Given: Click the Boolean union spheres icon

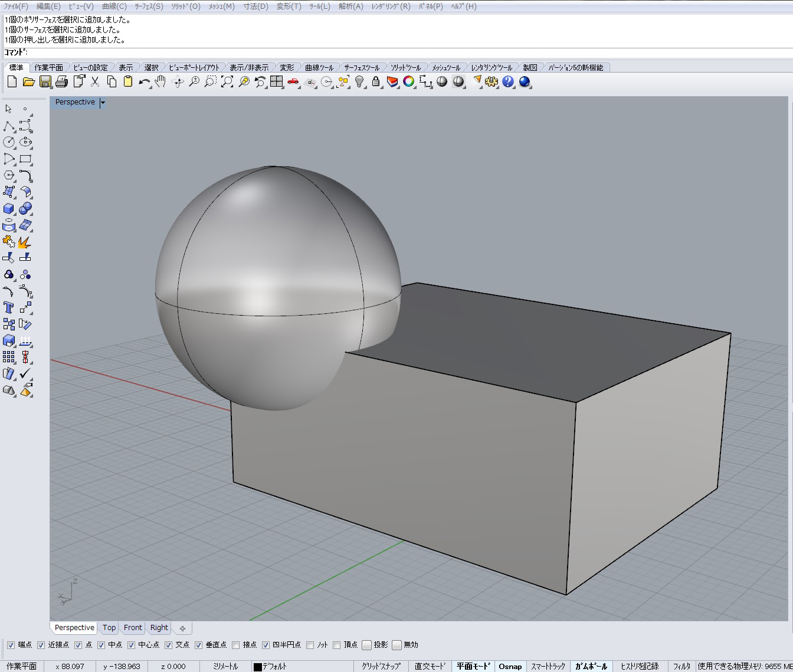Looking at the screenshot, I should click(25, 209).
